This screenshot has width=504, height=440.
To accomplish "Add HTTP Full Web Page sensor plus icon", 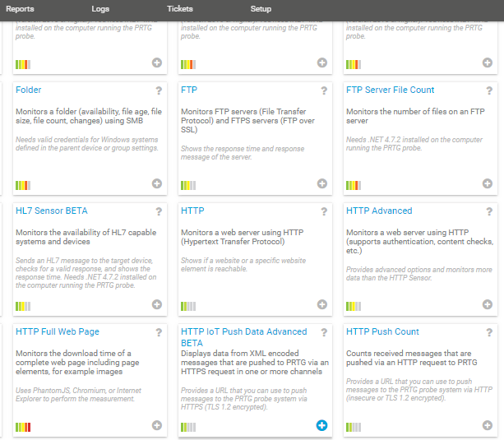I will tap(156, 425).
